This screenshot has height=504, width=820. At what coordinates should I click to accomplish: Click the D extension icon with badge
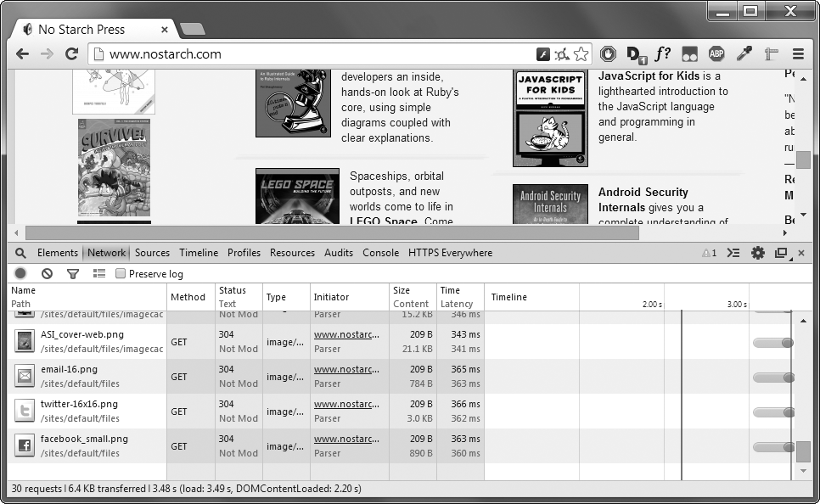[636, 54]
